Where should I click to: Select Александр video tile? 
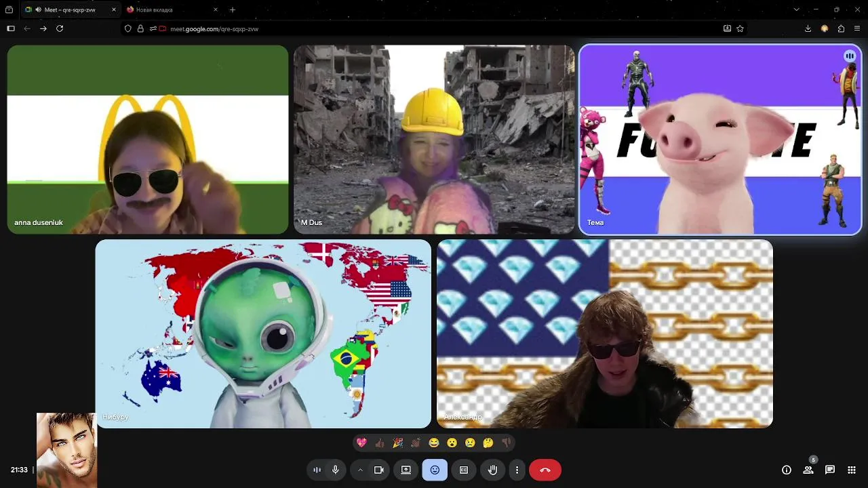point(605,333)
